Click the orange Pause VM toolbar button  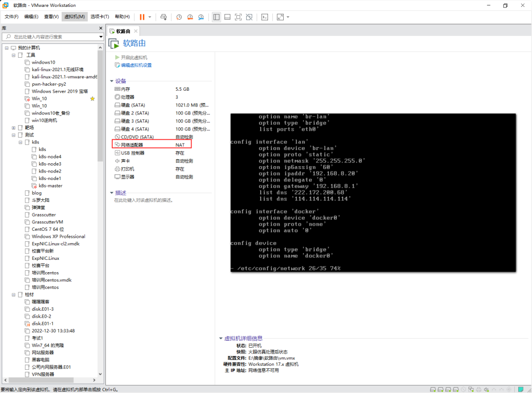point(142,17)
